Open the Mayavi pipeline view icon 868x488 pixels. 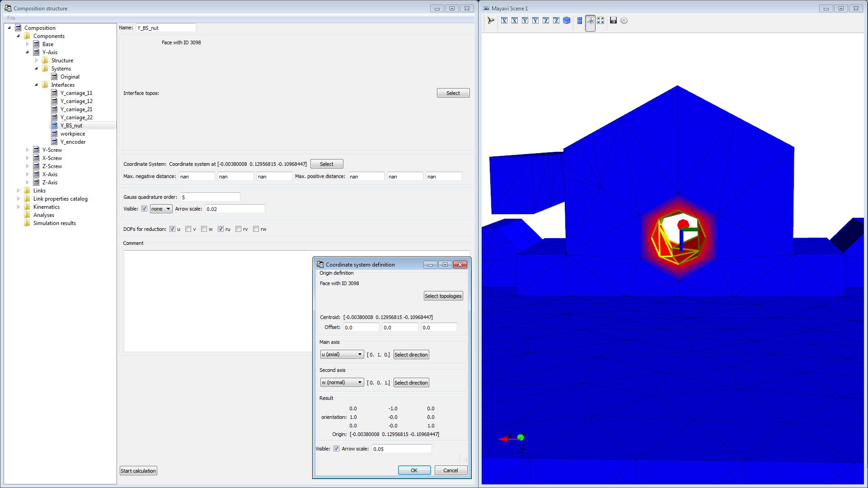coord(491,20)
